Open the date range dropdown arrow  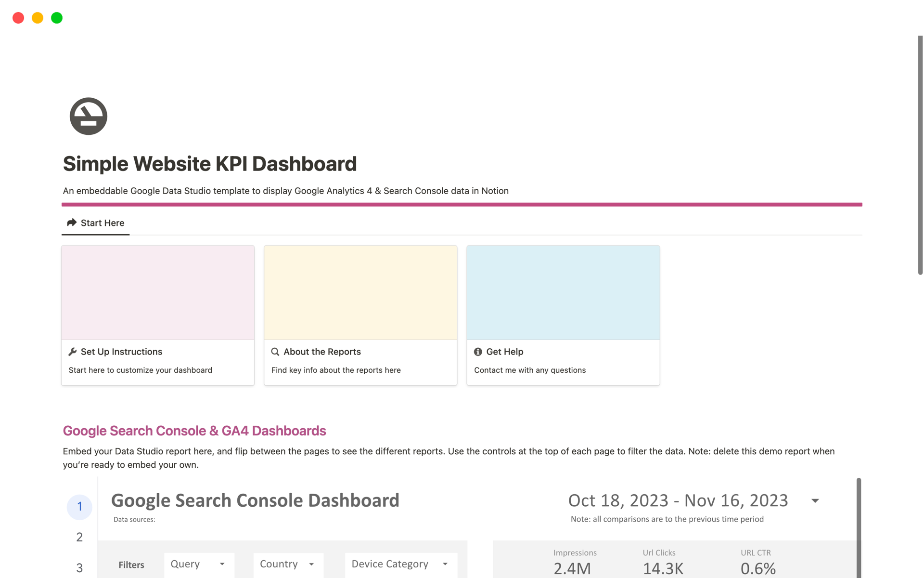tap(815, 501)
